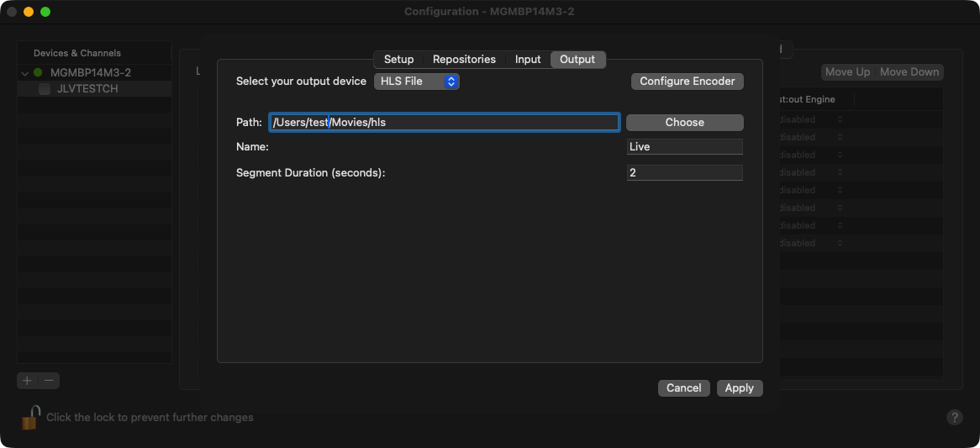This screenshot has width=980, height=448.
Task: Open the help question mark button
Action: [x=955, y=418]
